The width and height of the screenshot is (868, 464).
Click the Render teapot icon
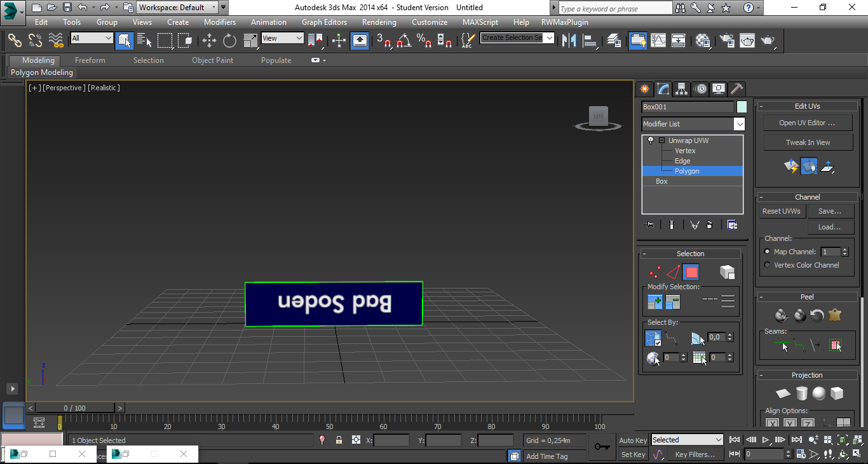pyautogui.click(x=768, y=41)
